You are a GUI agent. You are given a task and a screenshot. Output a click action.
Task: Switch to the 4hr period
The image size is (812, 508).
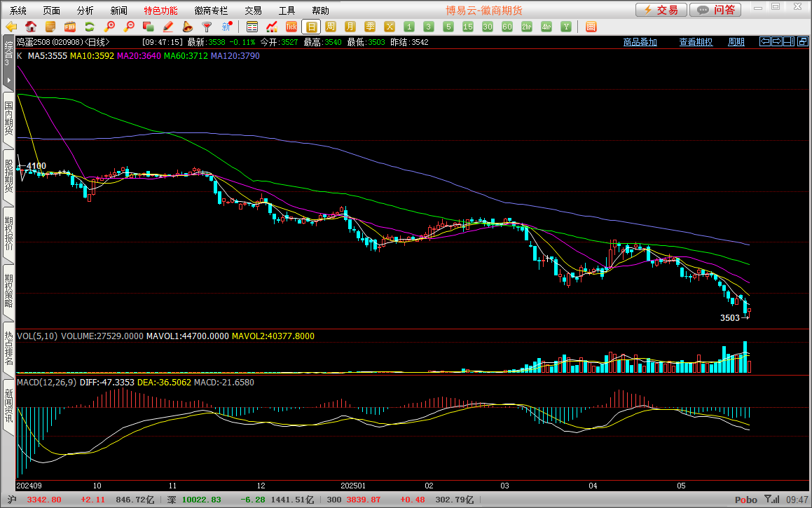point(547,27)
